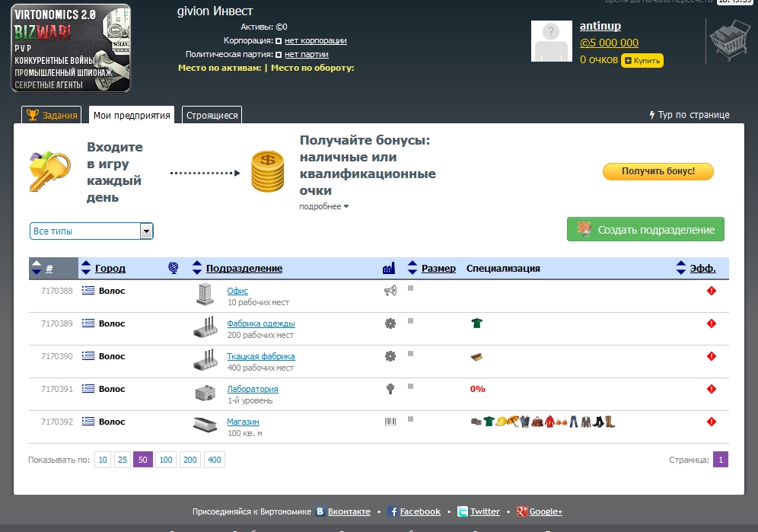
Task: Expand the подробнее details link
Action: (x=323, y=206)
